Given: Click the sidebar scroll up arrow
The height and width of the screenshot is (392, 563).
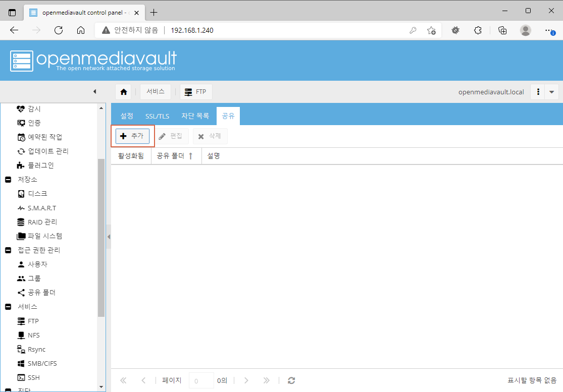Looking at the screenshot, I should (101, 107).
